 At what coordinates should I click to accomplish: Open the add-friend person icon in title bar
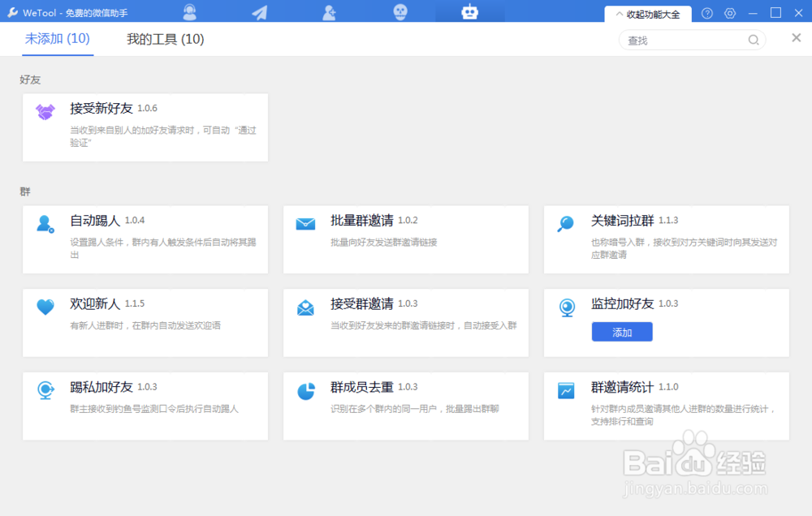click(x=330, y=12)
